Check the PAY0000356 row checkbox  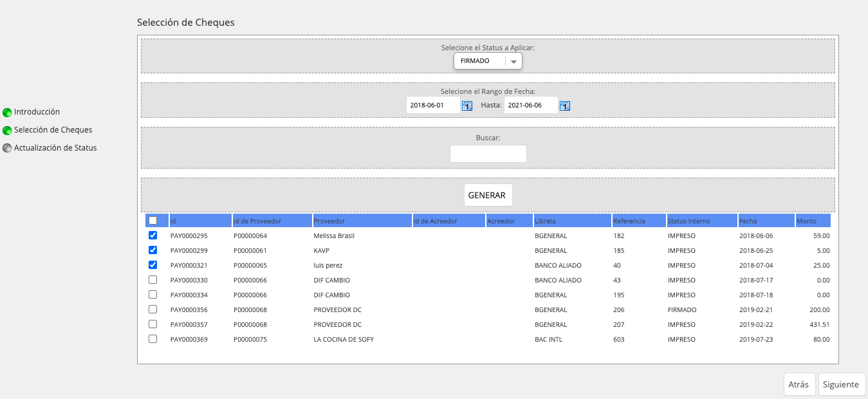point(152,310)
